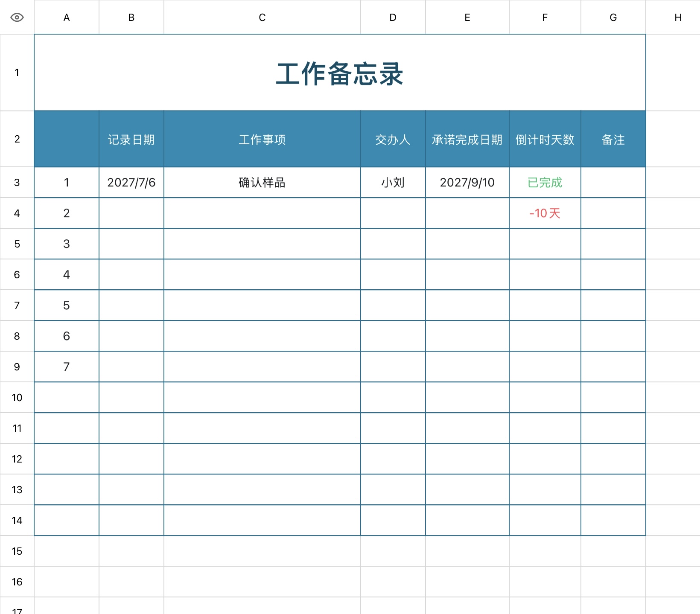The image size is (700, 614).
Task: Select row 1 header
Action: 17,73
